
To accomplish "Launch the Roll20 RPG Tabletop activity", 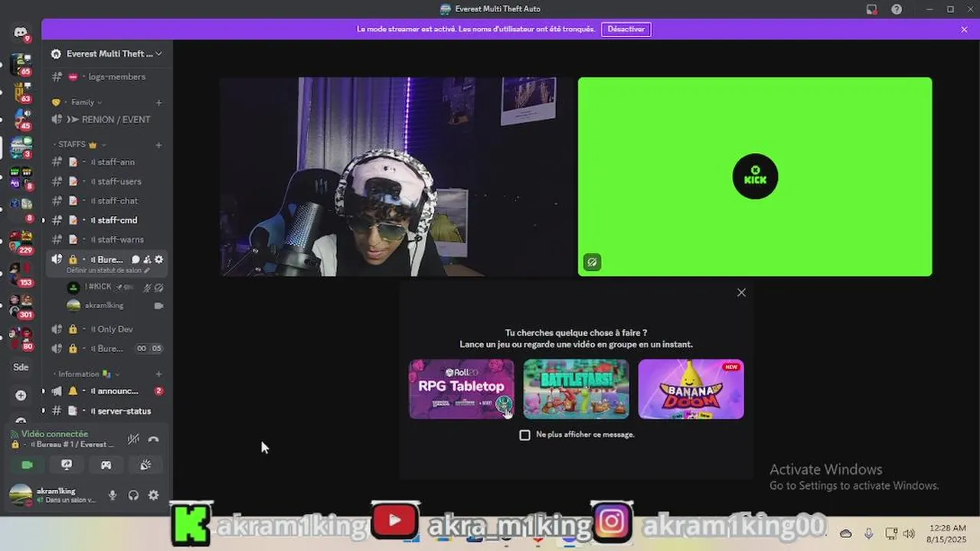I will (x=462, y=389).
